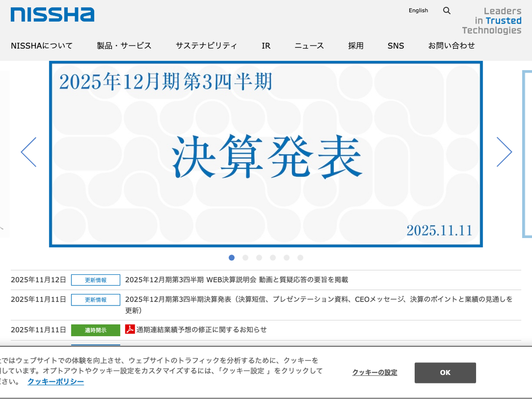Image resolution: width=532 pixels, height=399 pixels.
Task: Click the PDF icon beside 通期連結業績予想
Action: coord(130,329)
